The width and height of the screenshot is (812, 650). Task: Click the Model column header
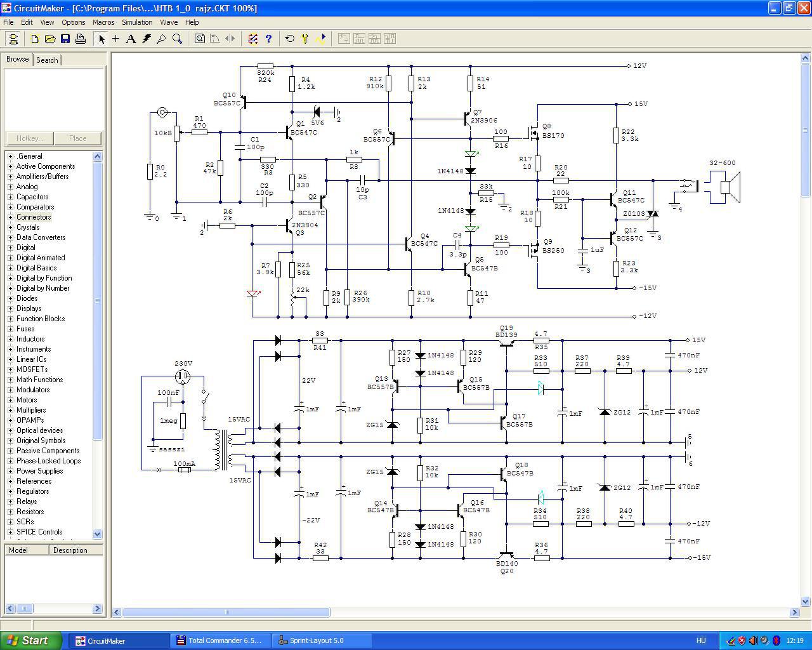[27, 550]
